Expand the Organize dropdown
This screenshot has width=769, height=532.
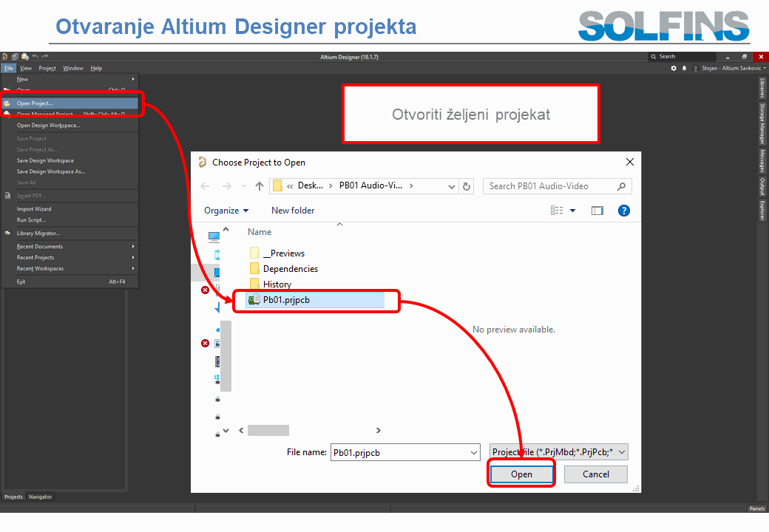click(x=226, y=211)
